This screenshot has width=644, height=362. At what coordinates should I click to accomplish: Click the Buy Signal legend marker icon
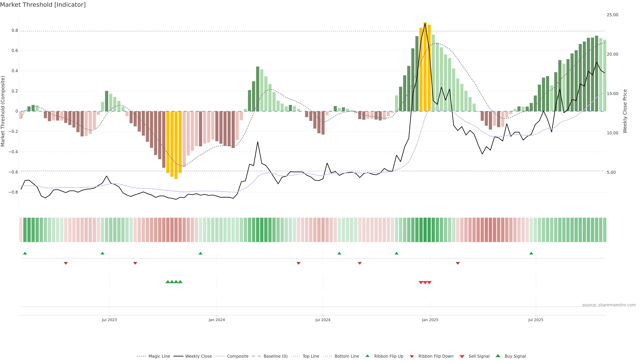tap(498, 356)
